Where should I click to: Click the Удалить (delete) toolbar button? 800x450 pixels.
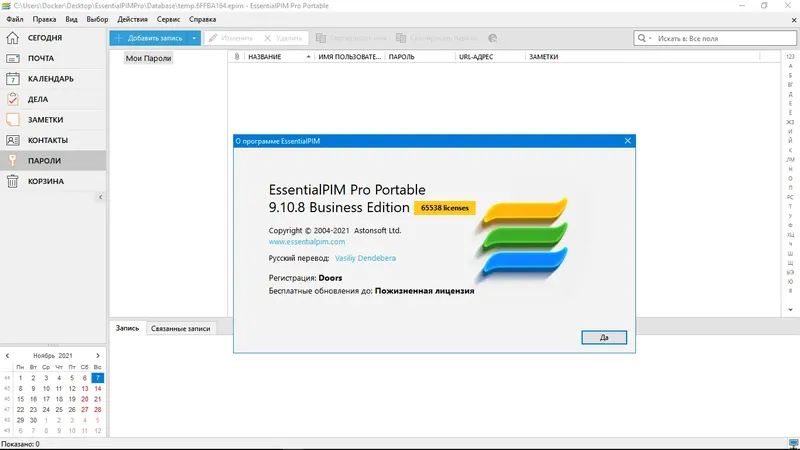(x=283, y=38)
